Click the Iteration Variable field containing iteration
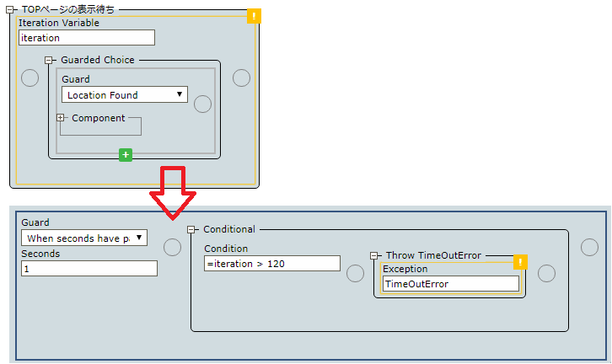 (x=87, y=38)
